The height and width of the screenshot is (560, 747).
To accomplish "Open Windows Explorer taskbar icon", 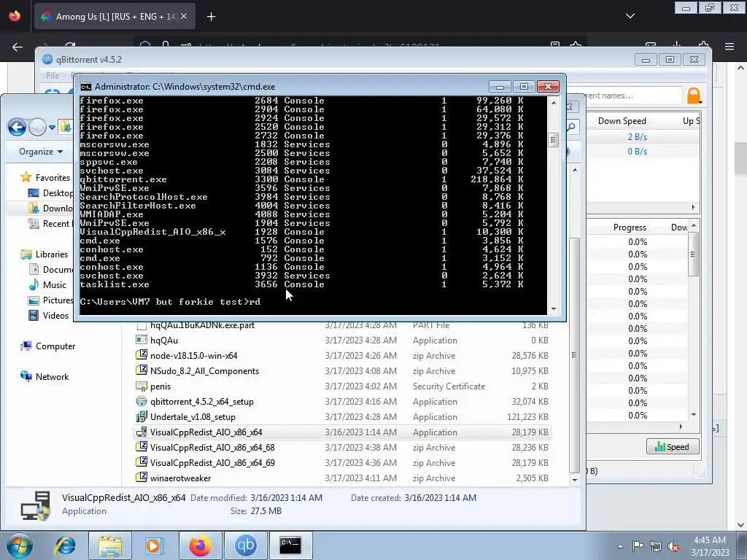I will coord(110,545).
